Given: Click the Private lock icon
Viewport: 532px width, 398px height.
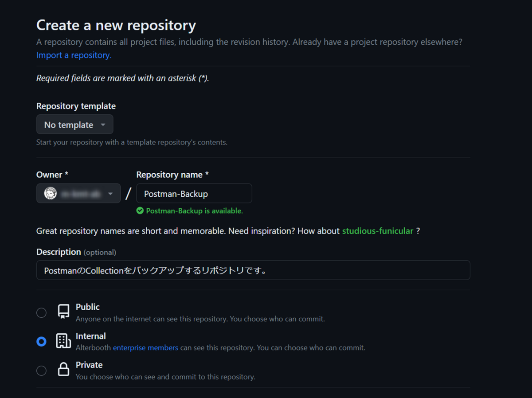Looking at the screenshot, I should (x=63, y=369).
